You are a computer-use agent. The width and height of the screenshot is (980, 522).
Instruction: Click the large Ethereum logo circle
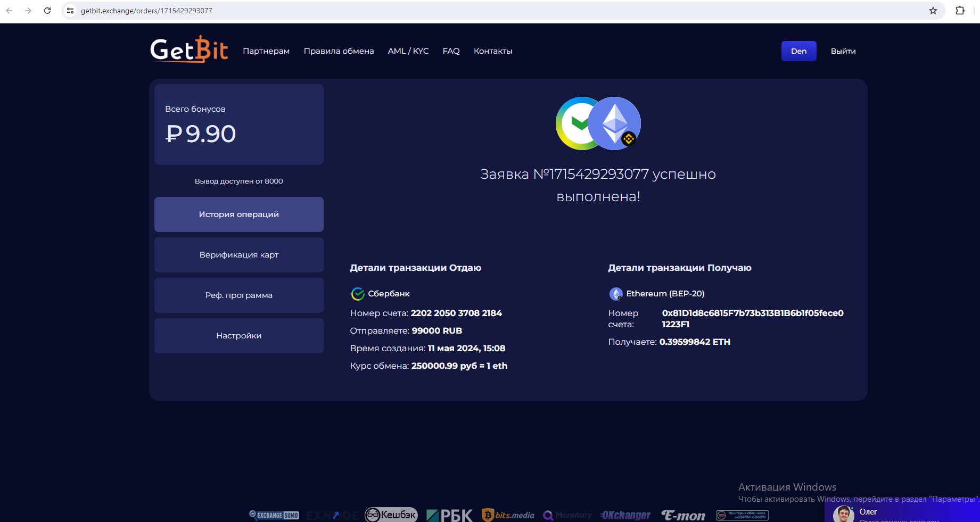614,123
